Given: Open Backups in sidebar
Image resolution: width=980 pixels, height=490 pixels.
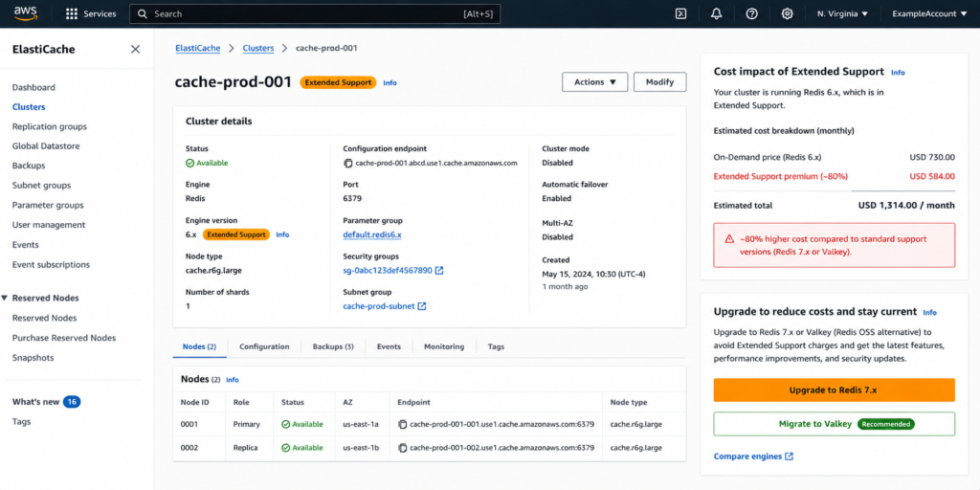Looking at the screenshot, I should 29,166.
